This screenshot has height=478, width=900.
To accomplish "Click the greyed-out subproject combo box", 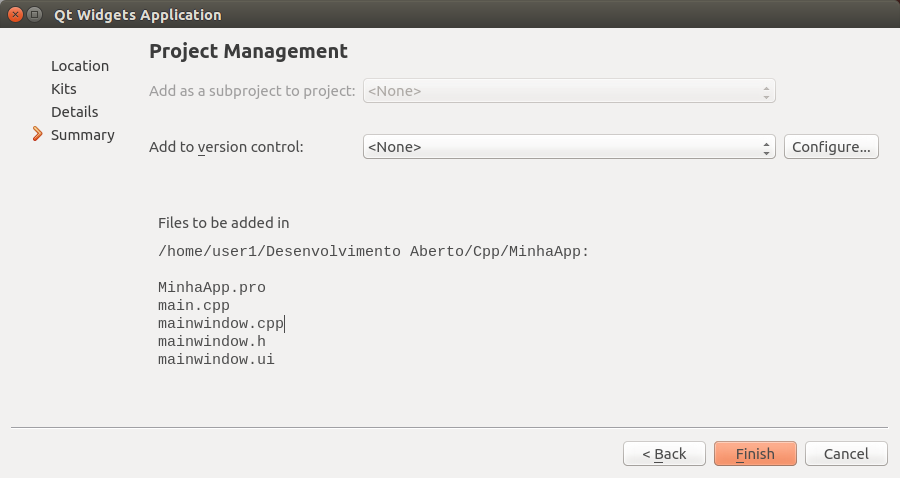I will (x=569, y=91).
